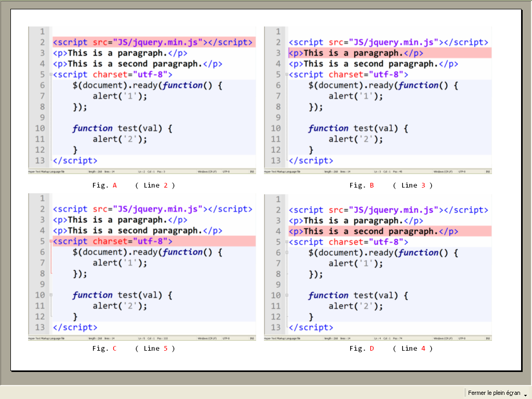Click '$(document).ready' line in Fig. B
This screenshot has height=399, width=532.
pyautogui.click(x=383, y=85)
